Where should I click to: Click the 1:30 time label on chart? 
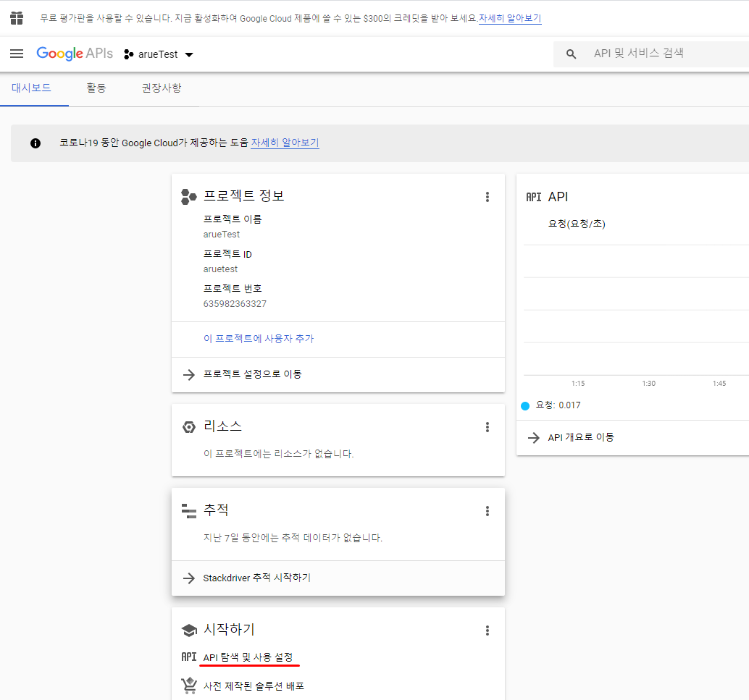(649, 384)
